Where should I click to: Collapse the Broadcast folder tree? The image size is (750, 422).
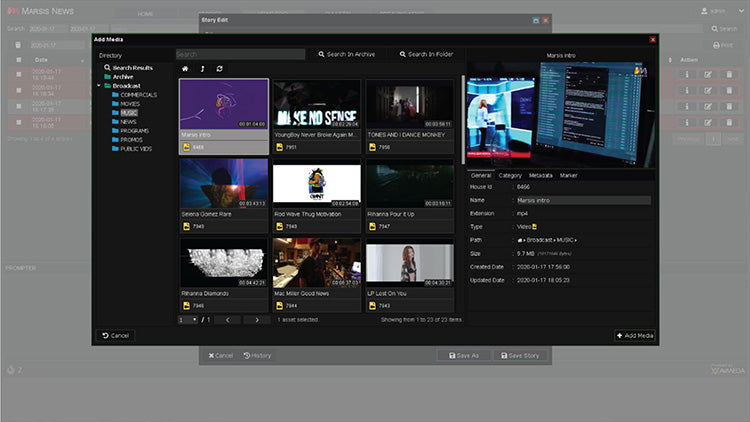click(99, 85)
